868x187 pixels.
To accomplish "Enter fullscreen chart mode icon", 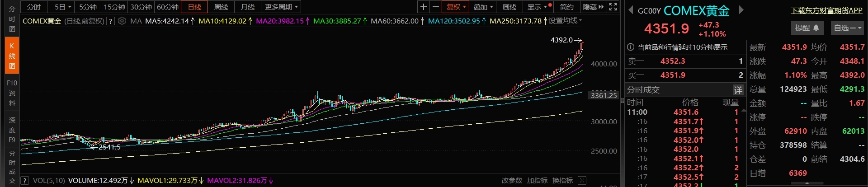I will (613, 7).
